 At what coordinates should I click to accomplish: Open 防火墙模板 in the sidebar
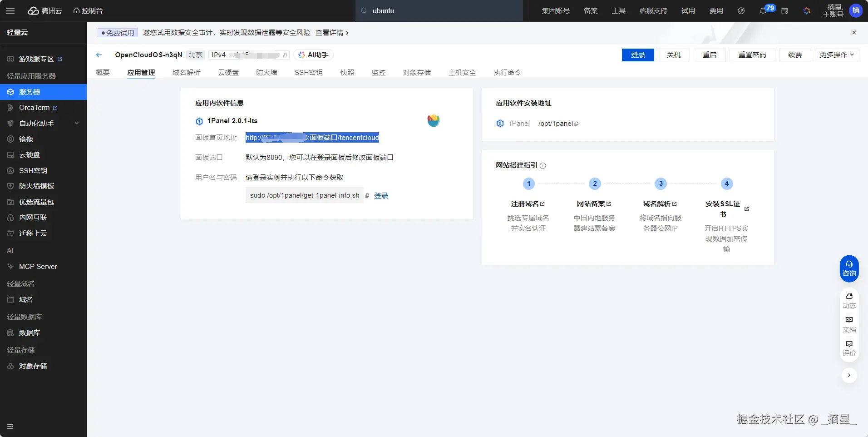(44, 186)
